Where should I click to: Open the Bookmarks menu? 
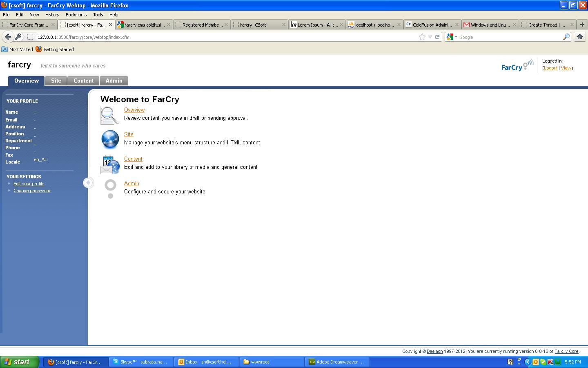(x=76, y=14)
